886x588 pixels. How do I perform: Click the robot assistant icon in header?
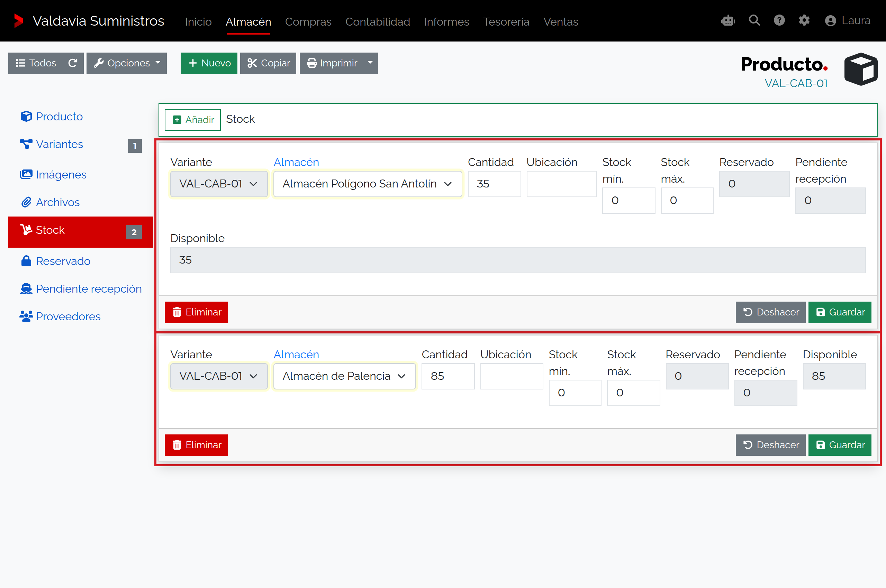[728, 21]
